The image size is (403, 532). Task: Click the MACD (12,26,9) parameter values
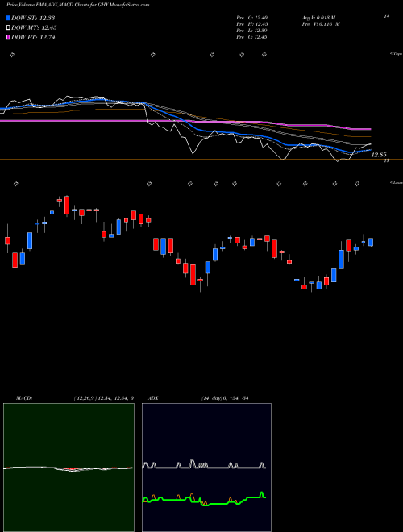103,398
